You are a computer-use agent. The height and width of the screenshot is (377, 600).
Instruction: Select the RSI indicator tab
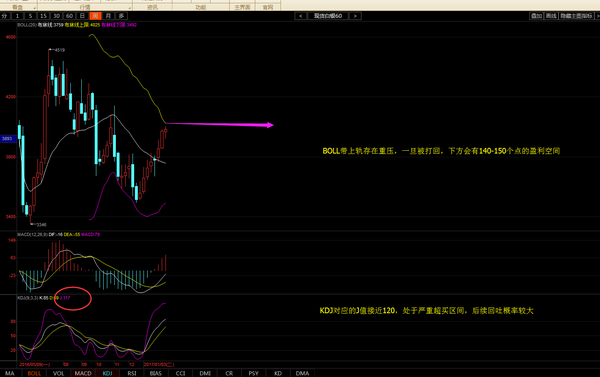(x=132, y=373)
